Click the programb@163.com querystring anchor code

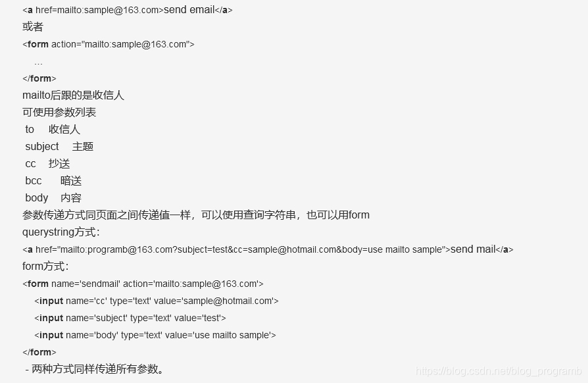[x=268, y=249]
